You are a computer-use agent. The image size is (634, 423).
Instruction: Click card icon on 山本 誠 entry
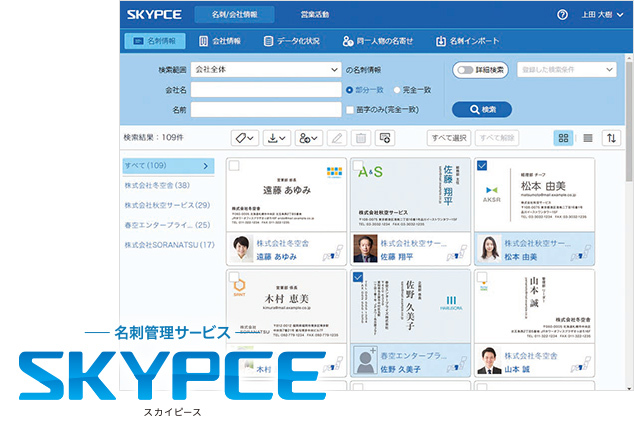581,364
